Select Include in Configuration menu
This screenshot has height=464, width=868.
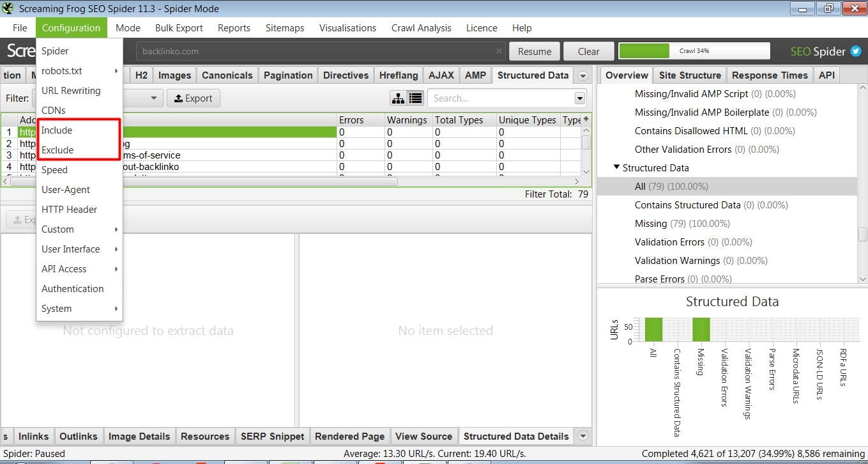pos(79,130)
